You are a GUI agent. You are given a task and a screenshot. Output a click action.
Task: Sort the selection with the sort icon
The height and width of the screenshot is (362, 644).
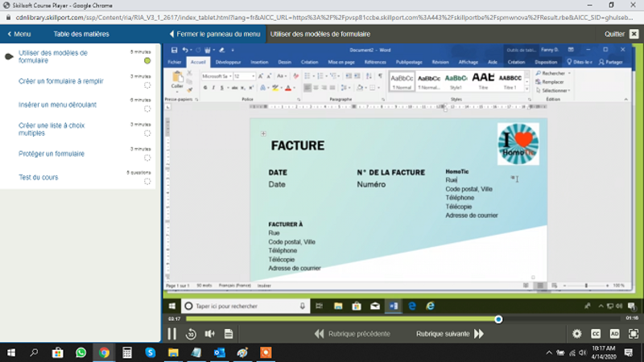(369, 76)
